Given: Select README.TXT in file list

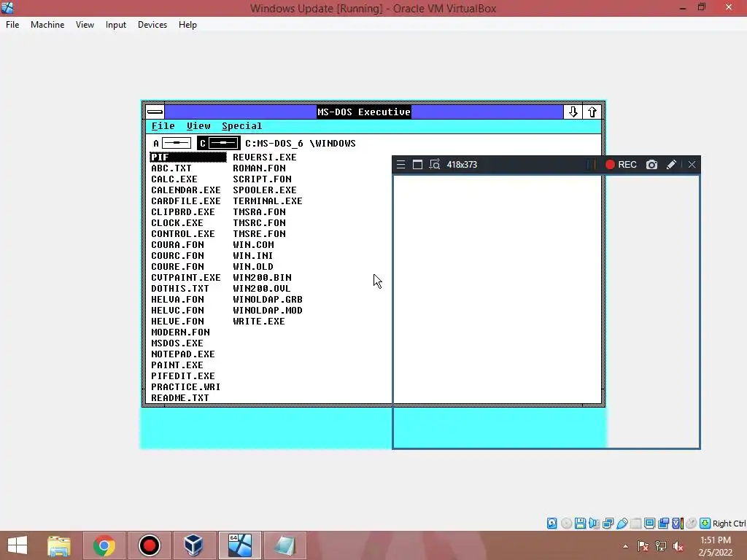Looking at the screenshot, I should click(180, 398).
